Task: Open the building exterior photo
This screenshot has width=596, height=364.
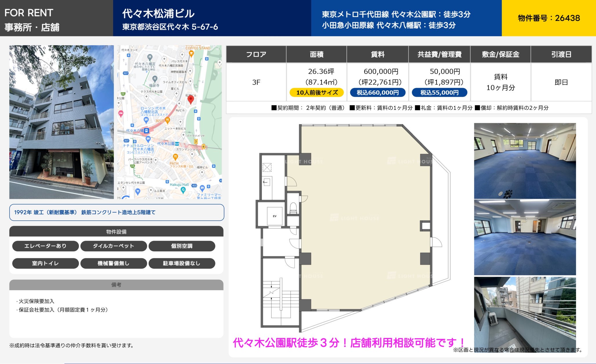Action: point(61,122)
